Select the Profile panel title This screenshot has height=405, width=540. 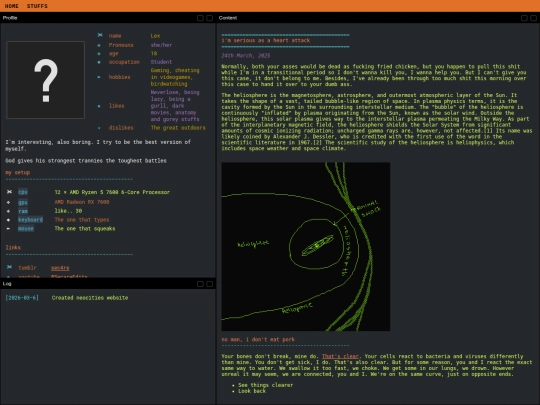pos(10,18)
